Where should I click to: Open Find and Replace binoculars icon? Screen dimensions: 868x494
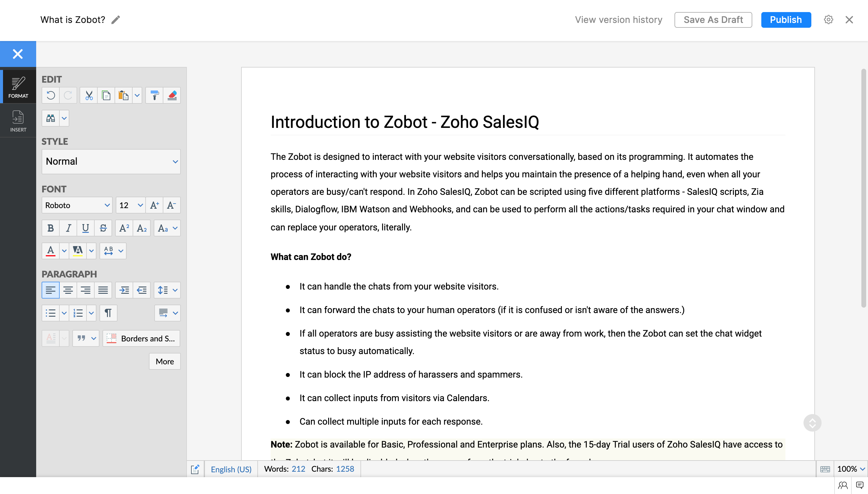[51, 119]
